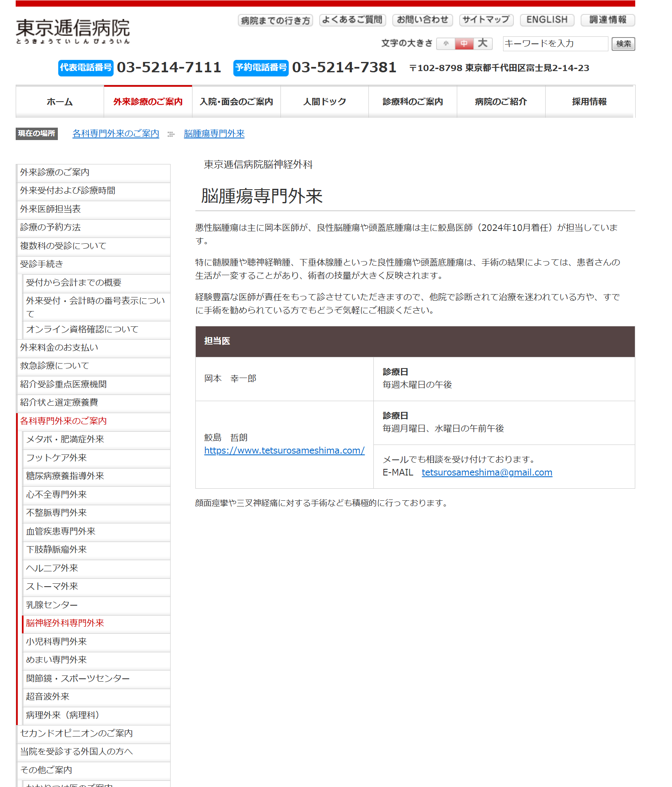Screen dimensions: 672x787
Task: Open Dr. Sameshima's website link
Action: click(284, 450)
